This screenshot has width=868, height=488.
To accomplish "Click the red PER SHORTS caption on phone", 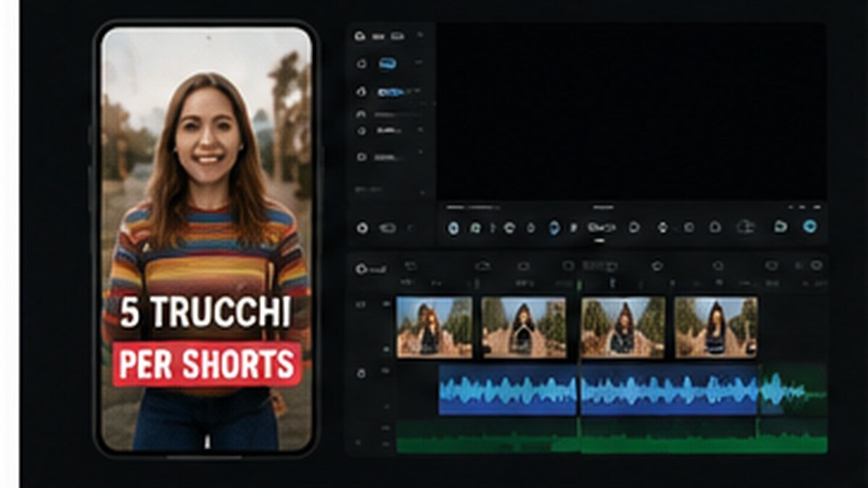I will pyautogui.click(x=207, y=365).
